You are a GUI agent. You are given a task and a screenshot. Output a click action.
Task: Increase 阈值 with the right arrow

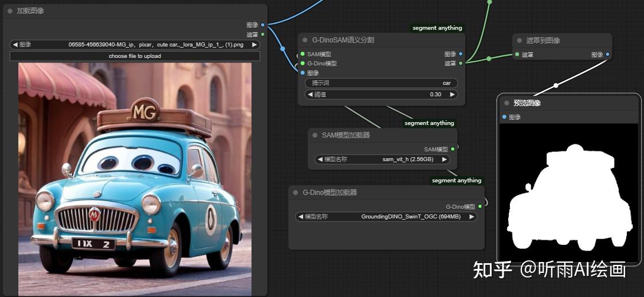coord(452,95)
